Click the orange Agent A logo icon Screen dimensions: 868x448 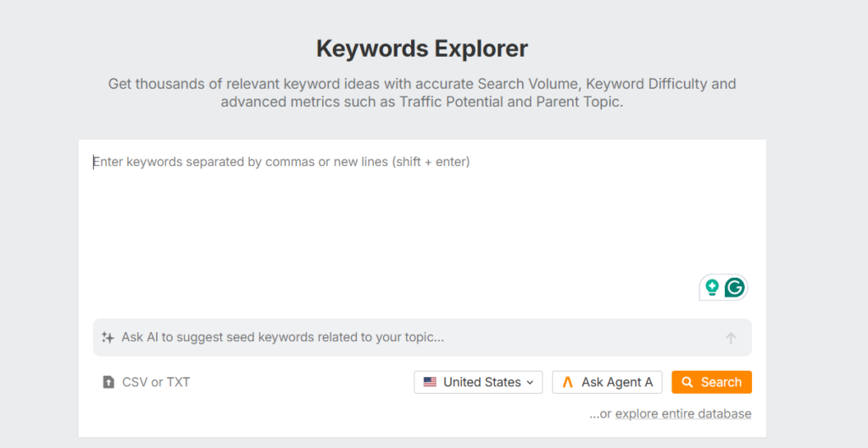coord(567,382)
